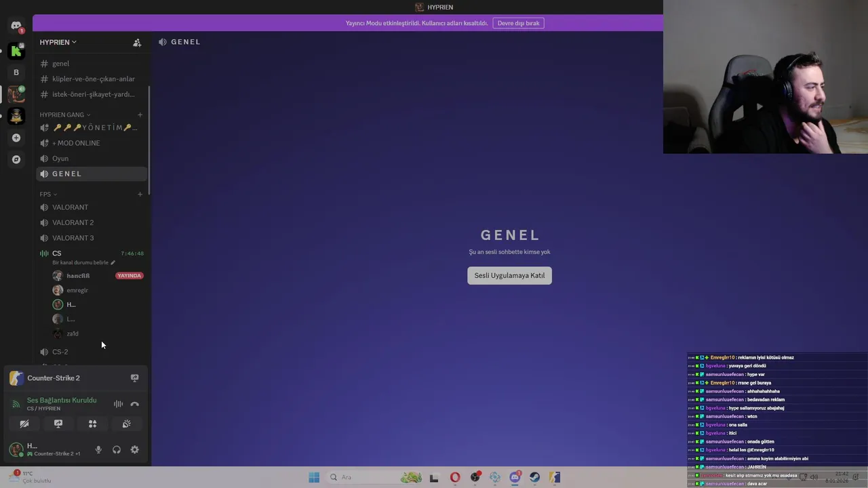Open HYPRIEN server dropdown menu

tap(58, 42)
